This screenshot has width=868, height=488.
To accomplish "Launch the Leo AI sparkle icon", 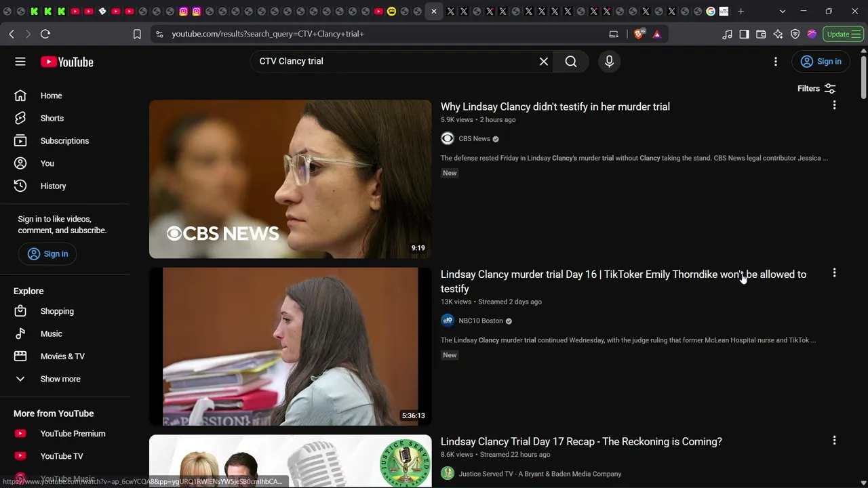I will pos(778,34).
